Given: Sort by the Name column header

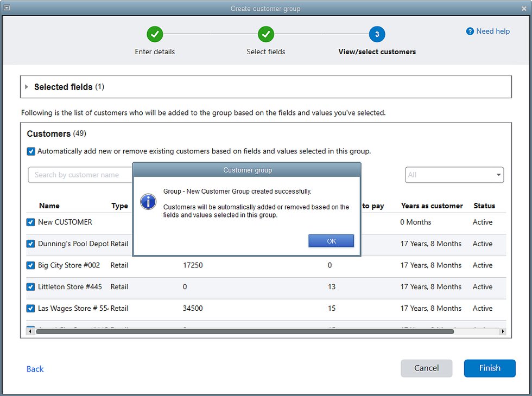Looking at the screenshot, I should click(49, 206).
